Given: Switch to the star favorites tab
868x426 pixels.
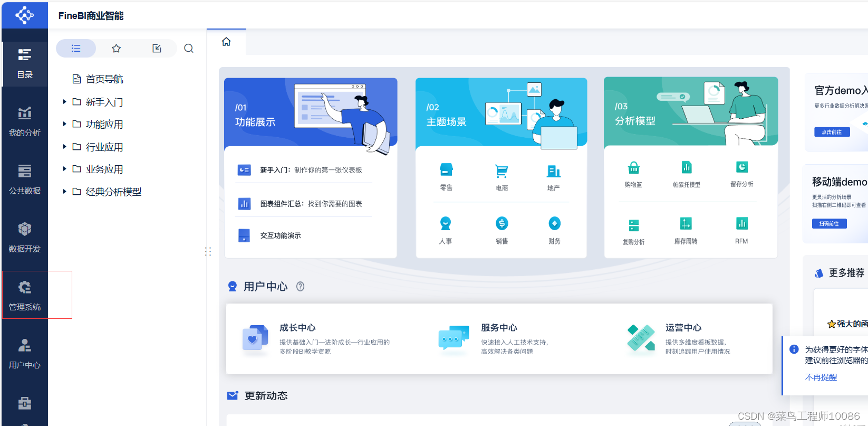Looking at the screenshot, I should (117, 49).
